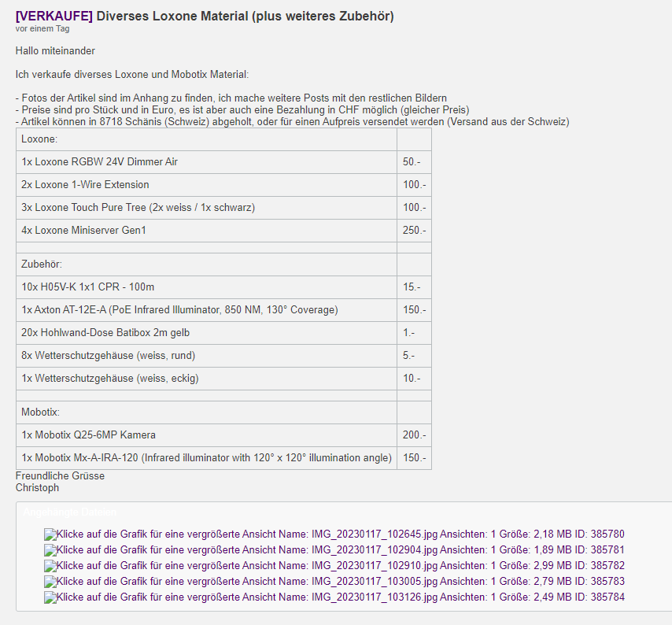Click line 'Fotos der Artikel sind im Anhang'
The height and width of the screenshot is (625, 672).
tap(231, 98)
